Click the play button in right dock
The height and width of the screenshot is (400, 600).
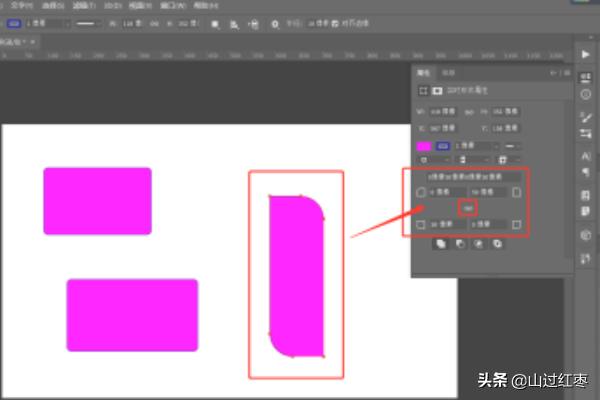586,53
